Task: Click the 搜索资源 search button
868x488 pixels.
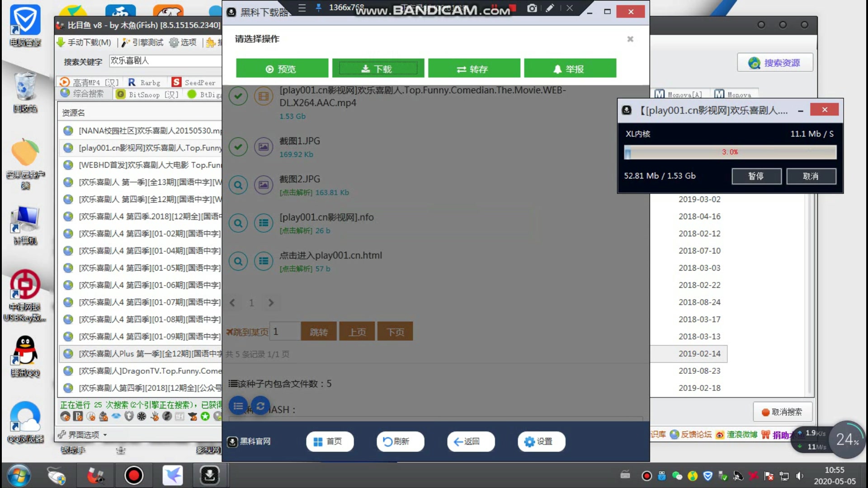Action: (775, 63)
